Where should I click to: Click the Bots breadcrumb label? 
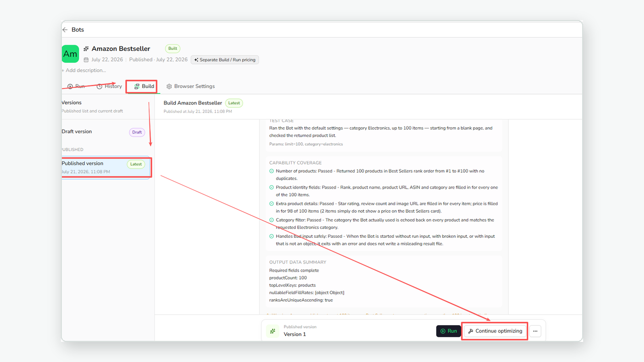78,30
